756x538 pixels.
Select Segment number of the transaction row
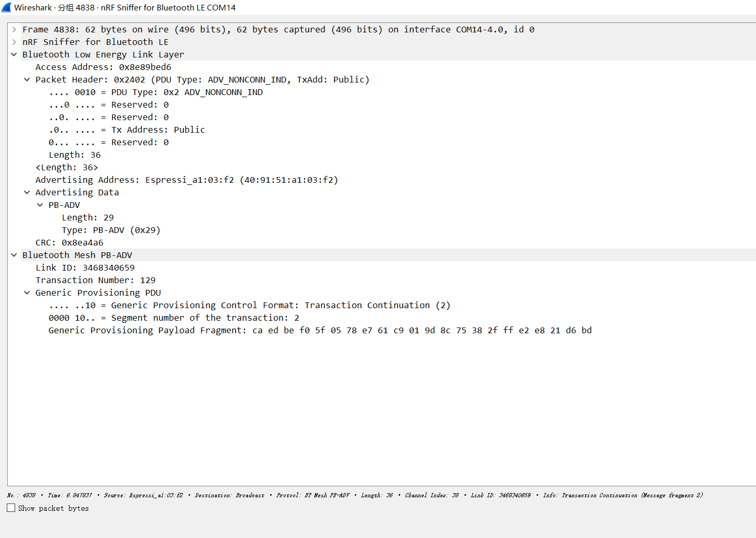tap(173, 318)
